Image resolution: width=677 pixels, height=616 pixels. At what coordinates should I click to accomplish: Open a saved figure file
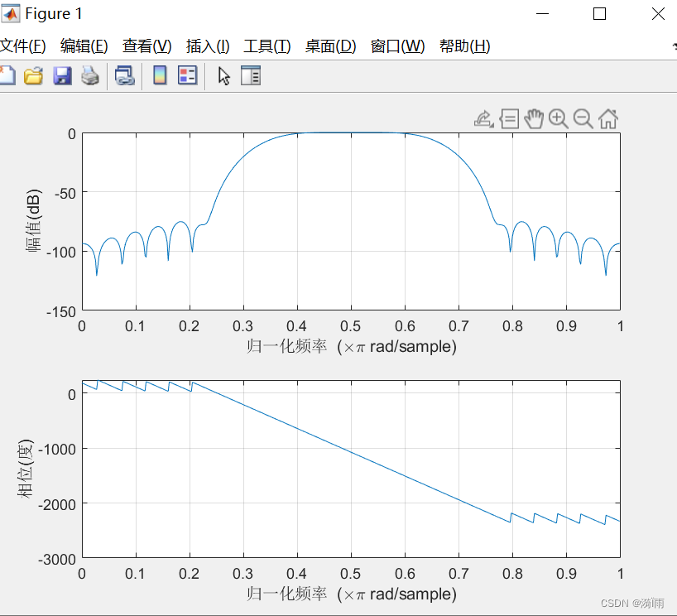[x=34, y=75]
